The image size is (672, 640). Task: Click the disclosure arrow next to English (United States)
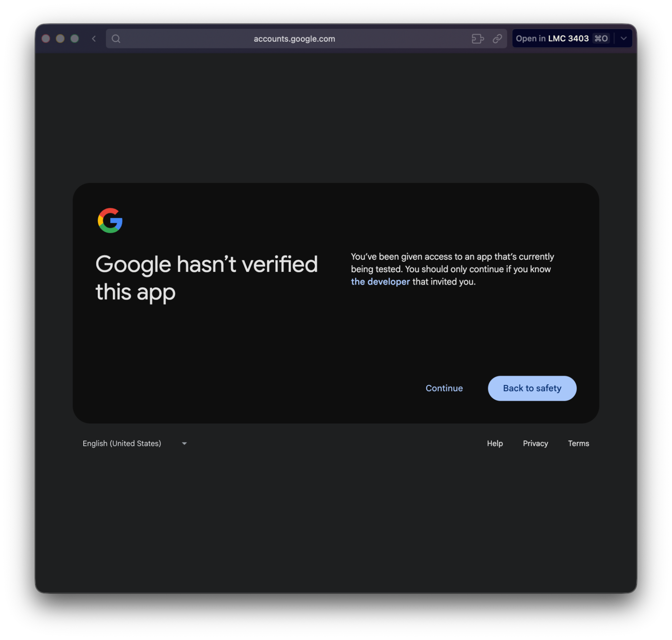[x=184, y=443]
